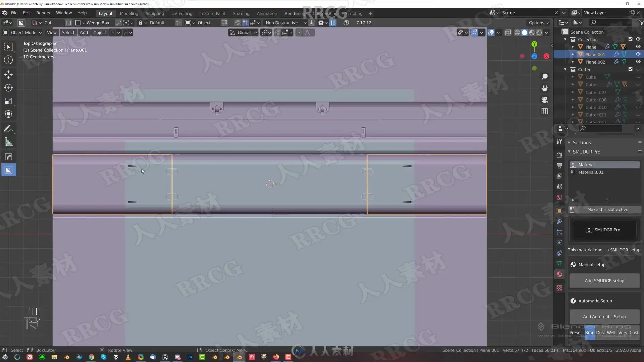644x362 pixels.
Task: Uncheck the Cutters collection checkbox
Action: 630,69
